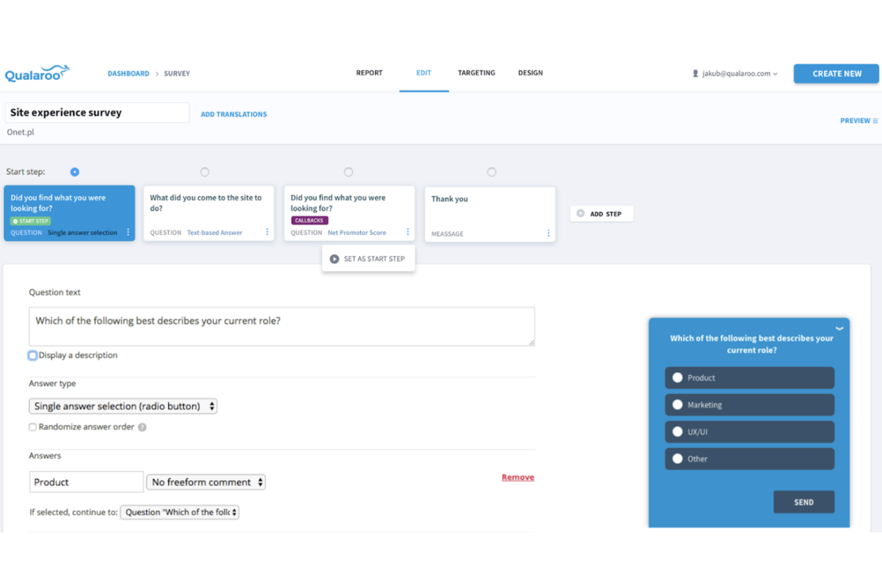Check the Randomize answer order option

[33, 427]
